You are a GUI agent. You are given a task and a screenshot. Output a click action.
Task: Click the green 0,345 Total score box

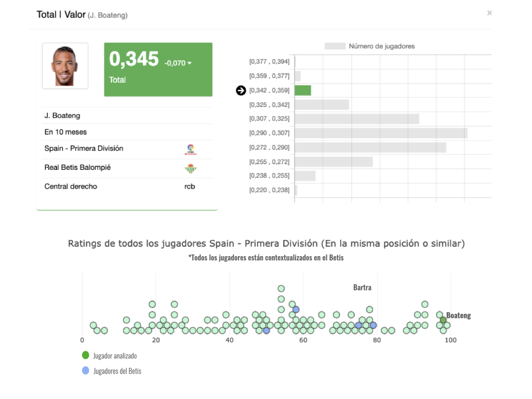(x=158, y=70)
